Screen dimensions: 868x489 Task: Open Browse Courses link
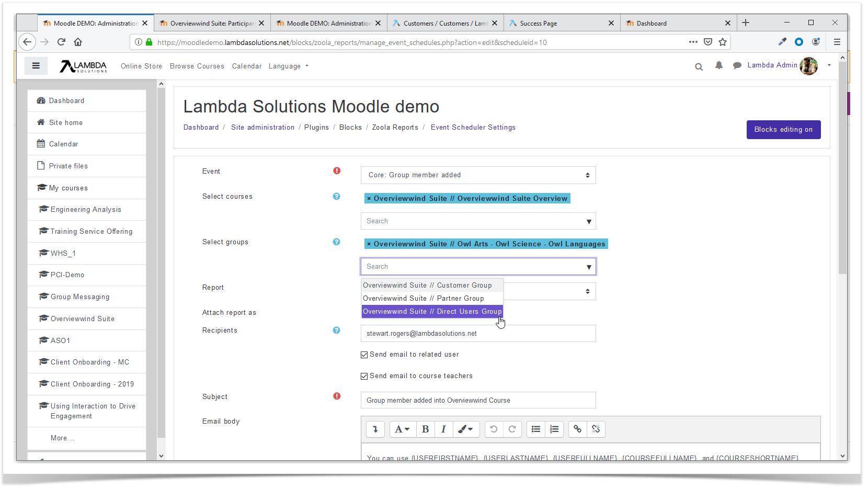click(x=197, y=66)
